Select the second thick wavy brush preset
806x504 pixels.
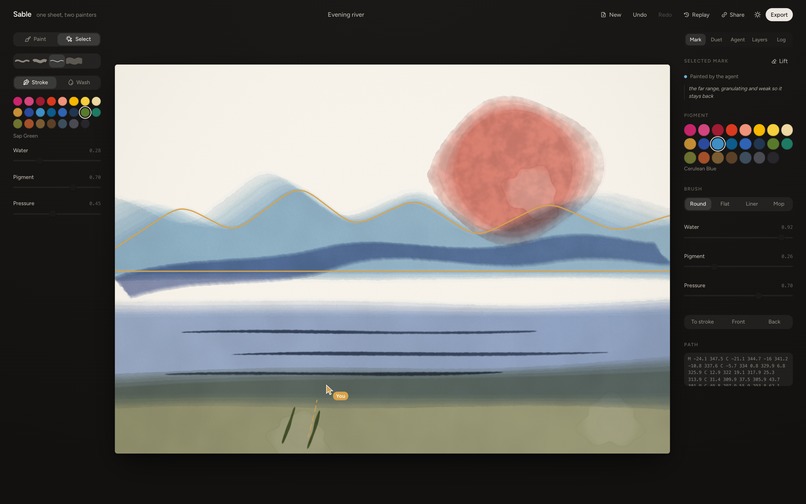click(x=40, y=61)
